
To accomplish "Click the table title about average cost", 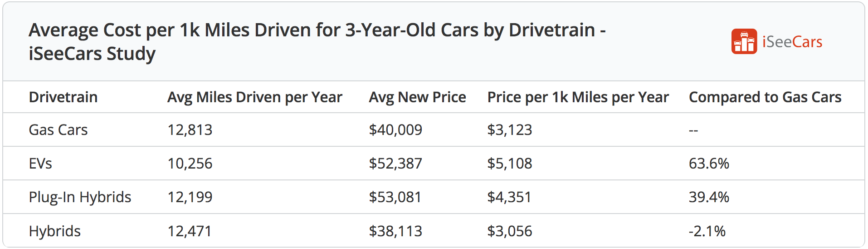I will point(317,42).
